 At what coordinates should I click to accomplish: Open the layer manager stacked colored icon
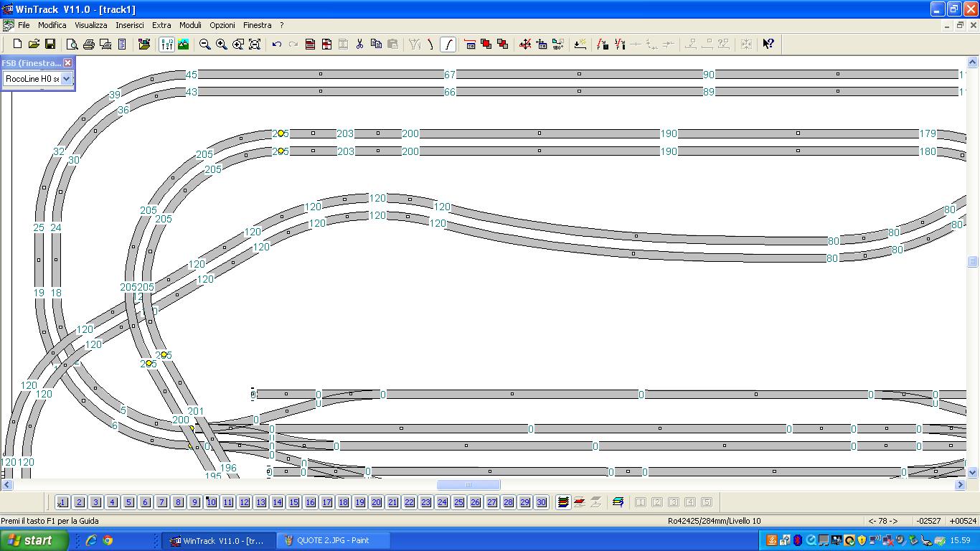[563, 502]
